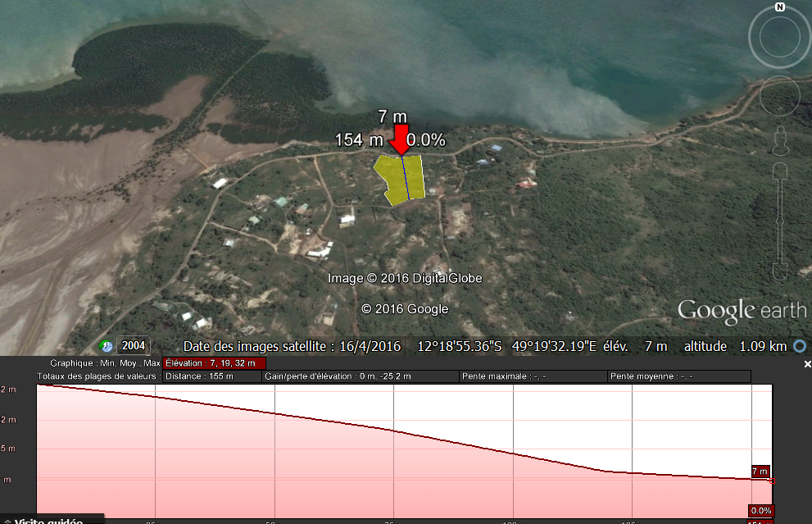Click the "Élévation : 7, 19, 32 m" value
Viewport: 812px width, 524px height.
pos(214,363)
